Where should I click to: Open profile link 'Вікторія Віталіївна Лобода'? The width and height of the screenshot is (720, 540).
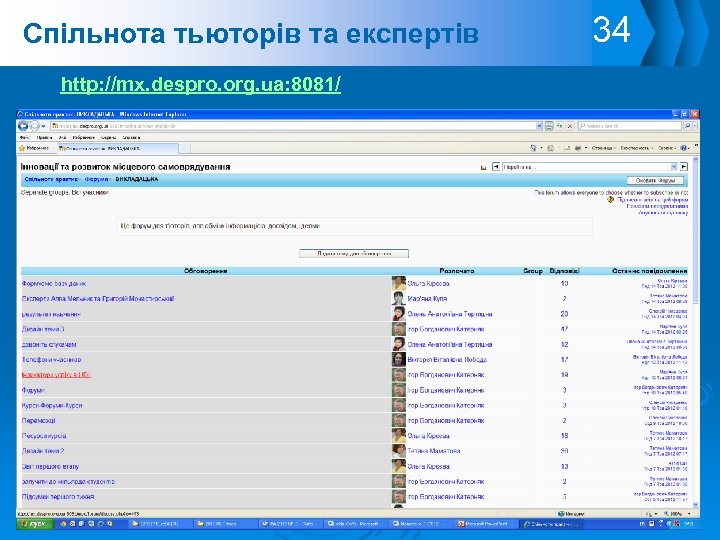point(447,360)
